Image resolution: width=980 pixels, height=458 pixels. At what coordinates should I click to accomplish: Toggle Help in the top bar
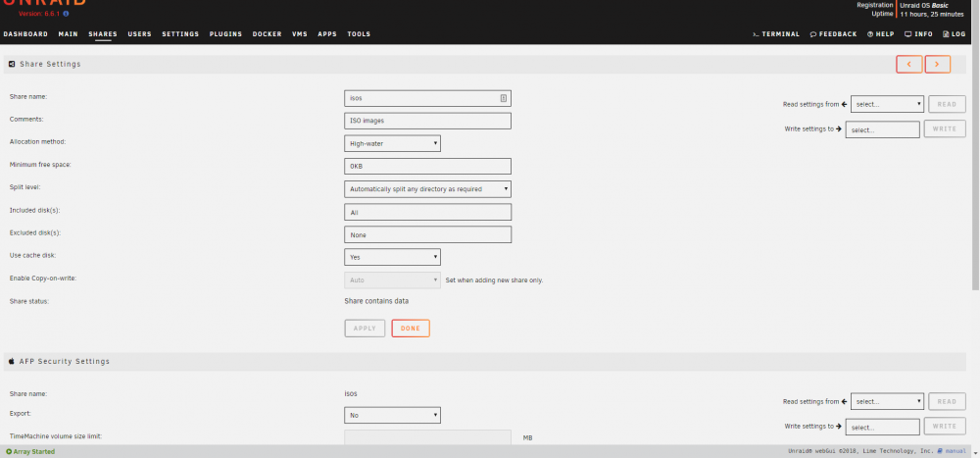881,34
